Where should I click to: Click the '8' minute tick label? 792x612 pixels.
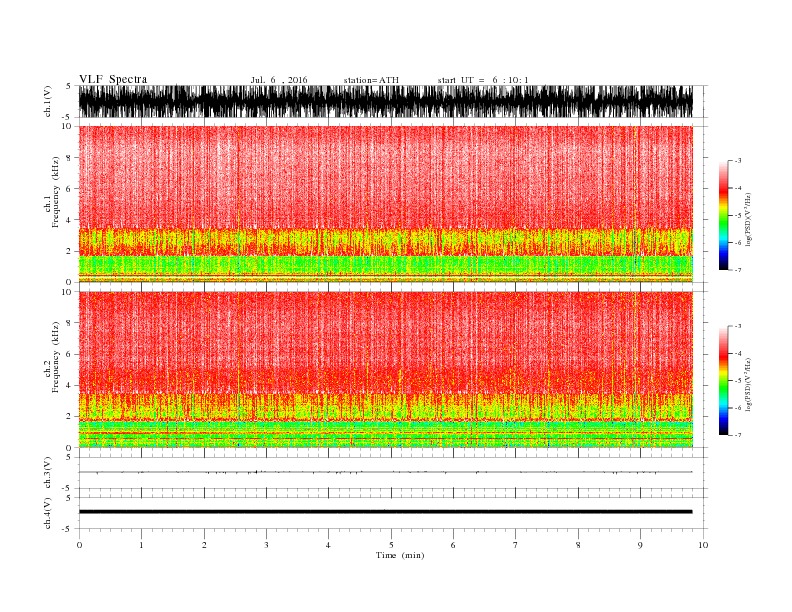pyautogui.click(x=578, y=545)
